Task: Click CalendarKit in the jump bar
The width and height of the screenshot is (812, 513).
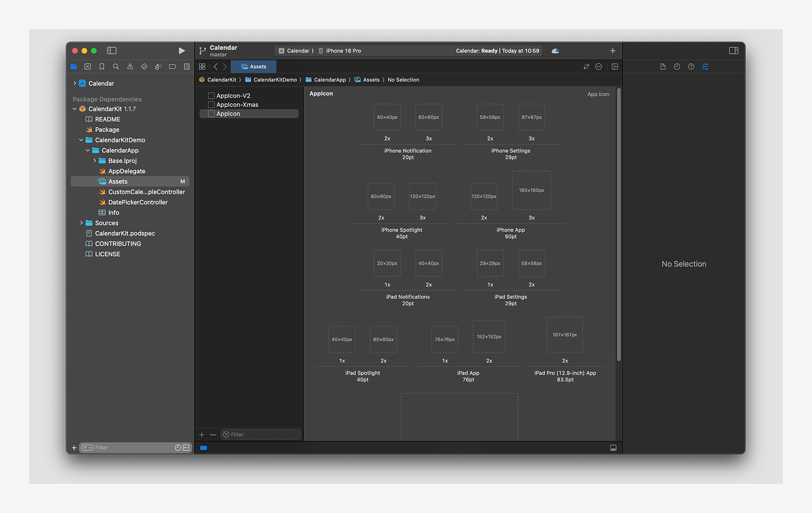Action: [218, 79]
